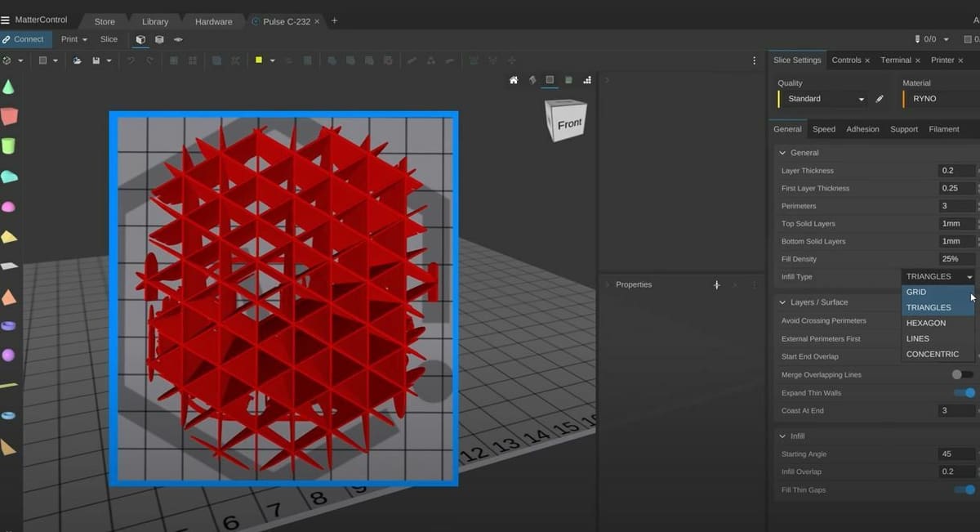The width and height of the screenshot is (980, 532).
Task: Select HEXAGON infill type
Action: tap(938, 323)
